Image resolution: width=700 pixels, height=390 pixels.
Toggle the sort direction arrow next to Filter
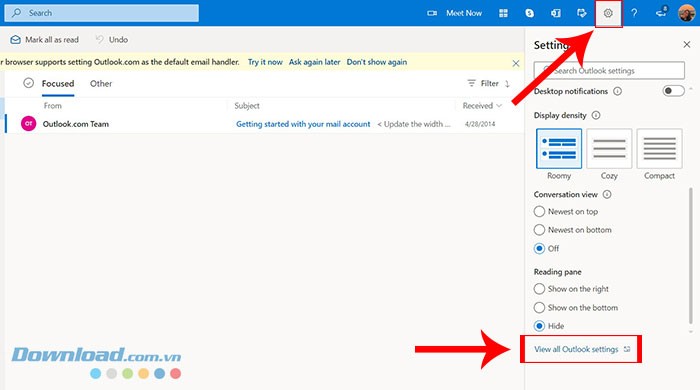coord(507,83)
